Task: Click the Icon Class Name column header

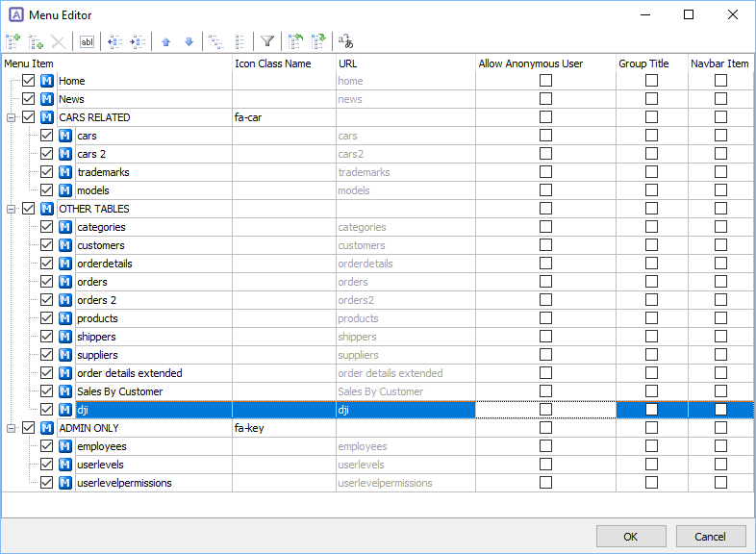Action: pyautogui.click(x=284, y=63)
